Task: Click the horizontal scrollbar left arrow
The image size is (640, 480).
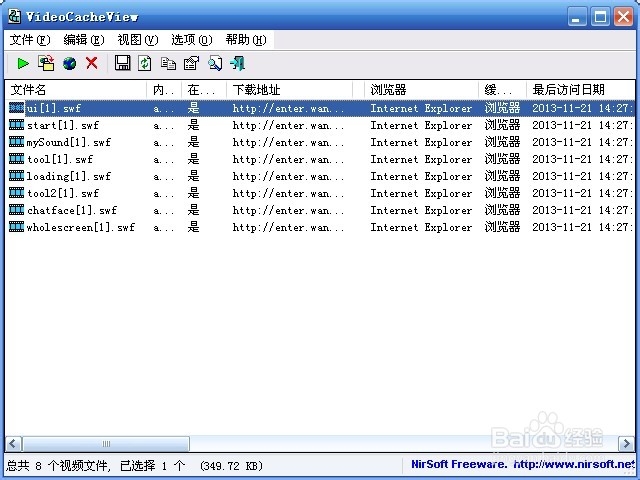Action: tap(13, 443)
